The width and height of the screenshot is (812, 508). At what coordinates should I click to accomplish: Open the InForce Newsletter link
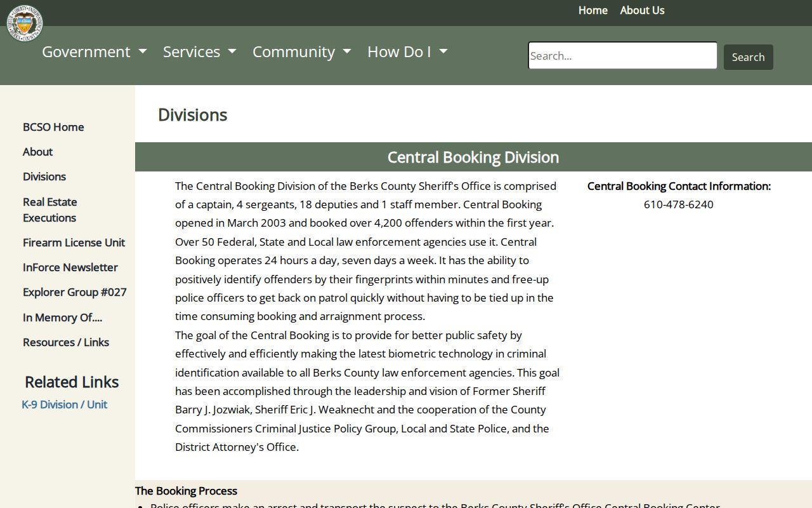coord(70,267)
